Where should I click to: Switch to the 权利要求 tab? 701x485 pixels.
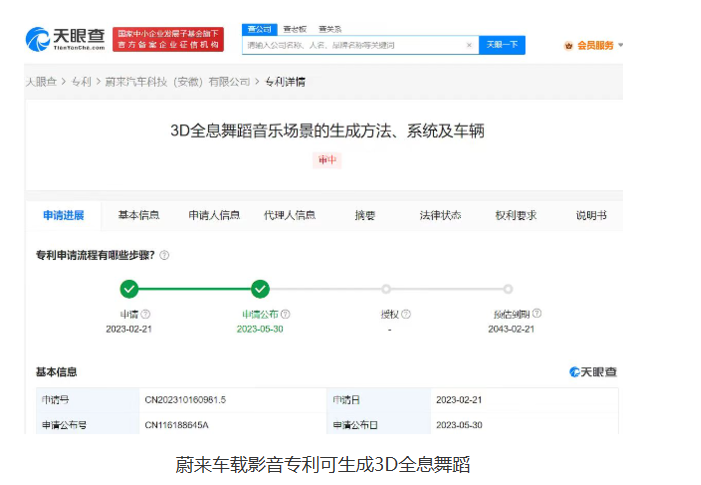pos(516,215)
